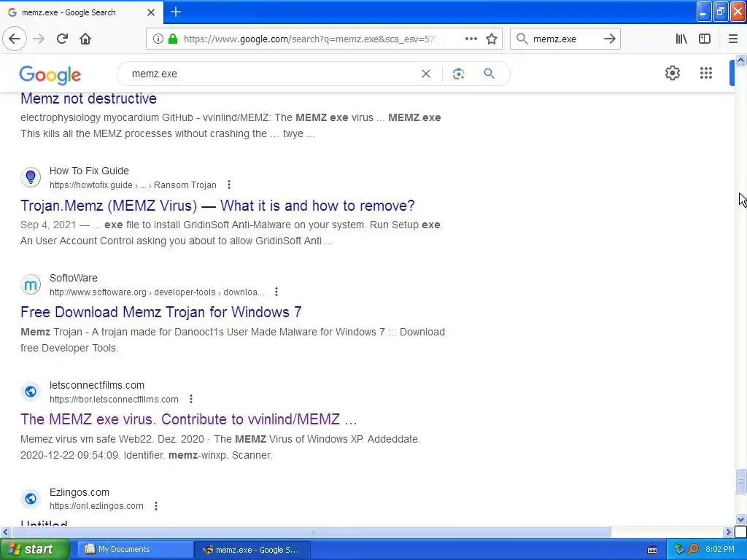Click the horizontal scrollbar right arrow
Viewport: 747px width, 560px height.
coord(728,532)
